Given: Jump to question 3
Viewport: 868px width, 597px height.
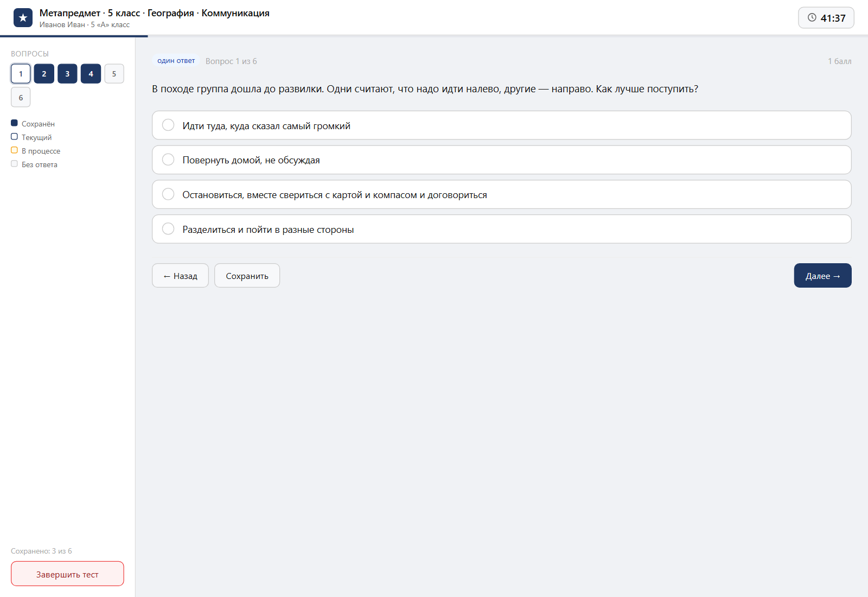Looking at the screenshot, I should 67,74.
